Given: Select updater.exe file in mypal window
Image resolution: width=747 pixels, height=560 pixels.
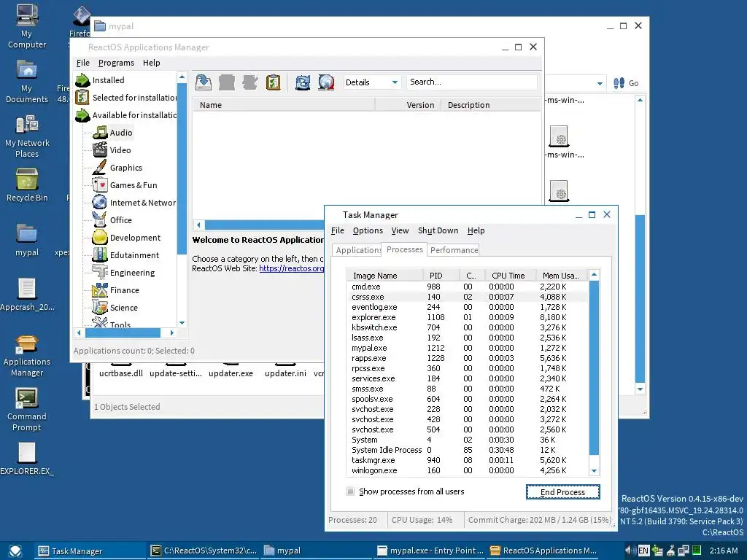Looking at the screenshot, I should (231, 373).
